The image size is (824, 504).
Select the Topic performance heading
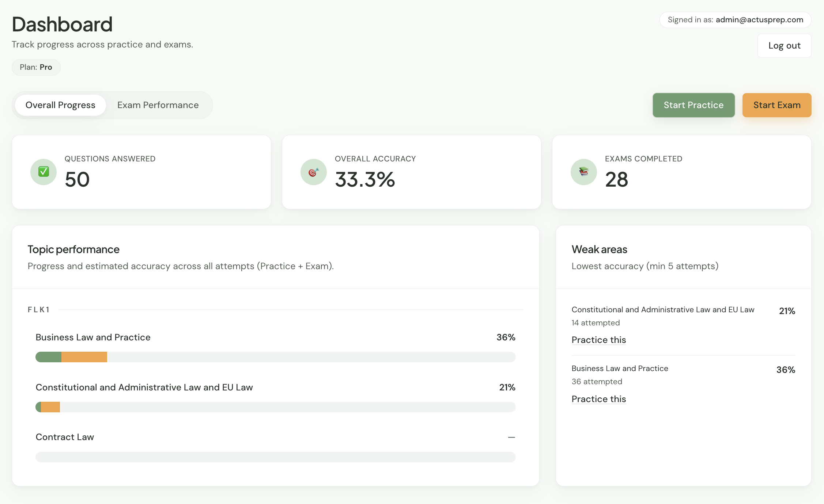pos(73,249)
